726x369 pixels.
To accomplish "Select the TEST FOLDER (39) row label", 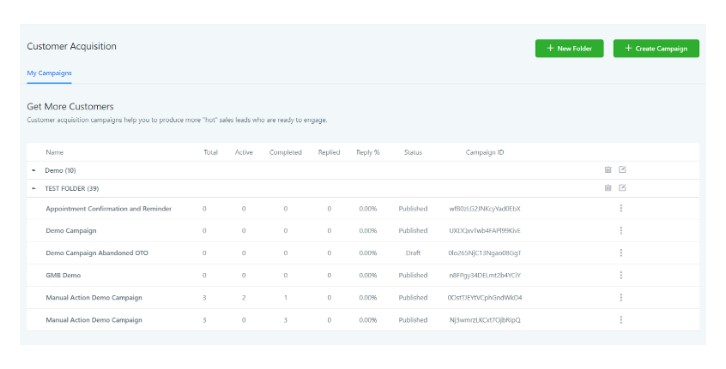I will click(72, 188).
